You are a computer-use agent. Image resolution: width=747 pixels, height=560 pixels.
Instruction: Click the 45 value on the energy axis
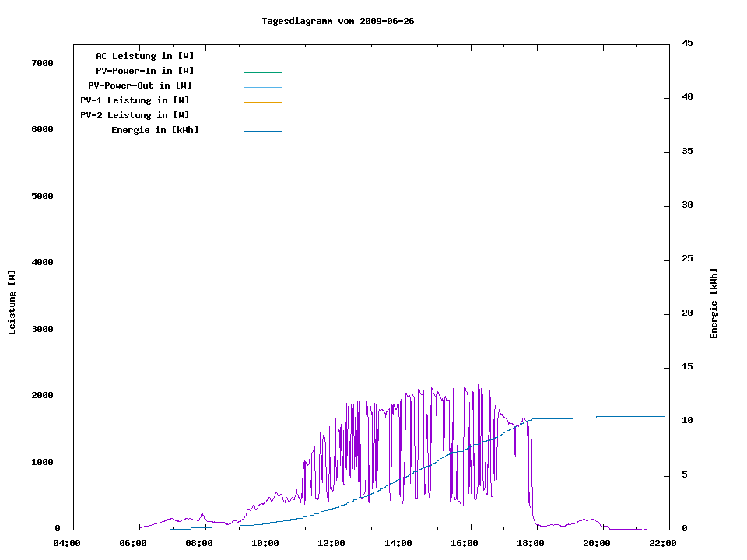click(x=687, y=43)
